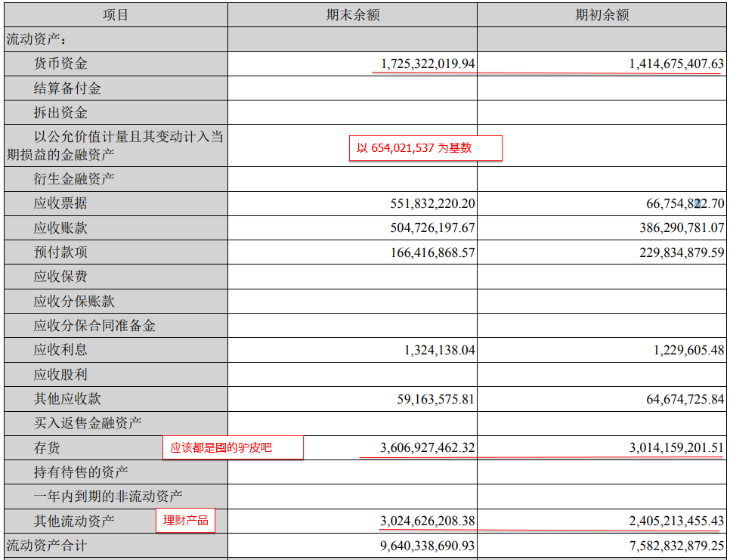Click the 货币资金 row label
Viewport: 730px width, 560px height.
pyautogui.click(x=60, y=64)
